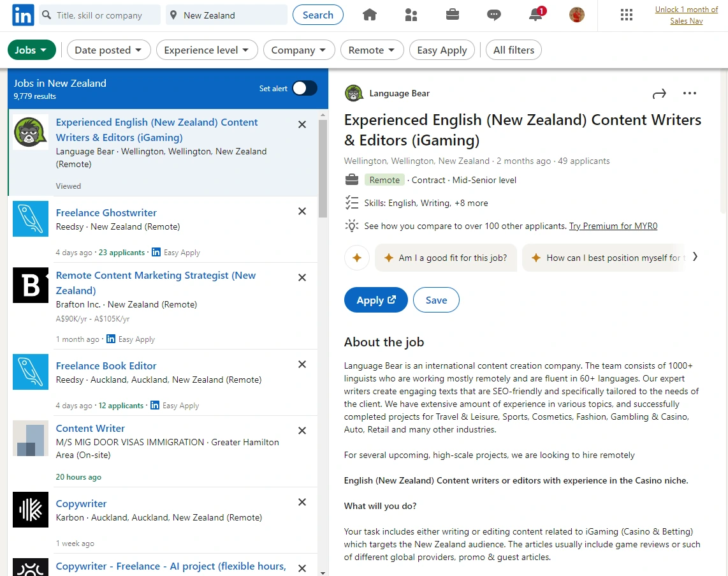Open the apps grid menu

click(626, 15)
